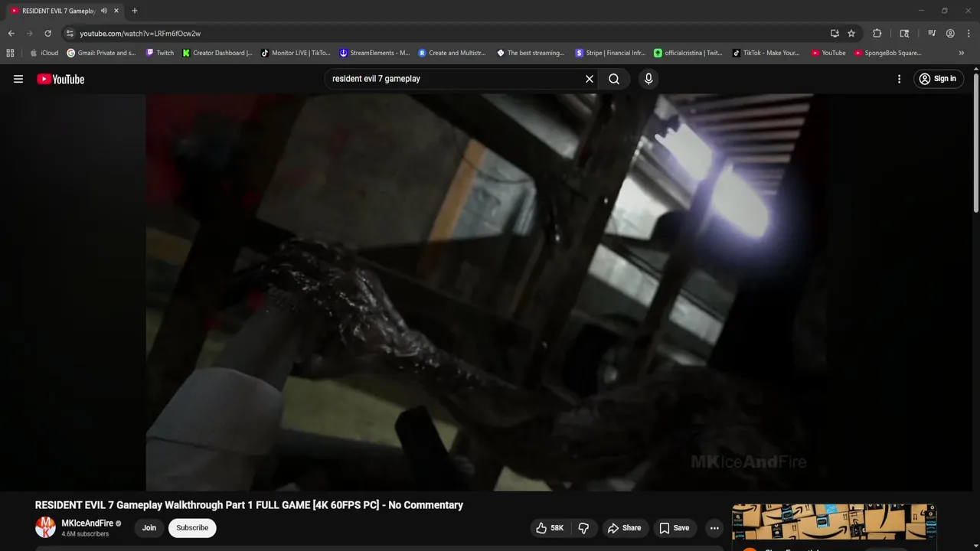The height and width of the screenshot is (551, 980).
Task: Open Chrome media controls icon
Action: [932, 34]
